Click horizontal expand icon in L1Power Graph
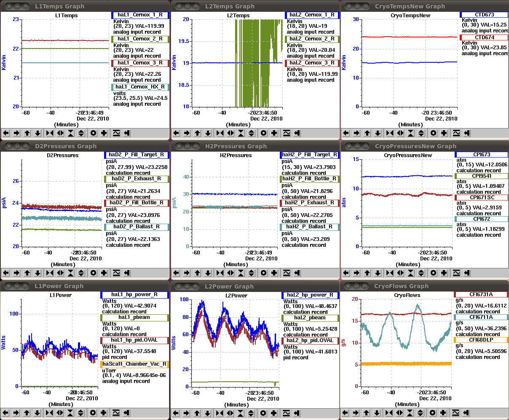 point(60,413)
